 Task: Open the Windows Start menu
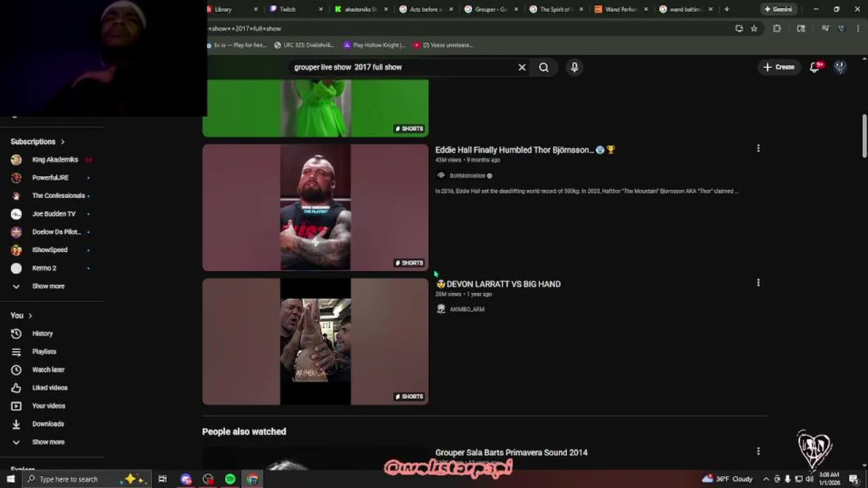tap(10, 479)
